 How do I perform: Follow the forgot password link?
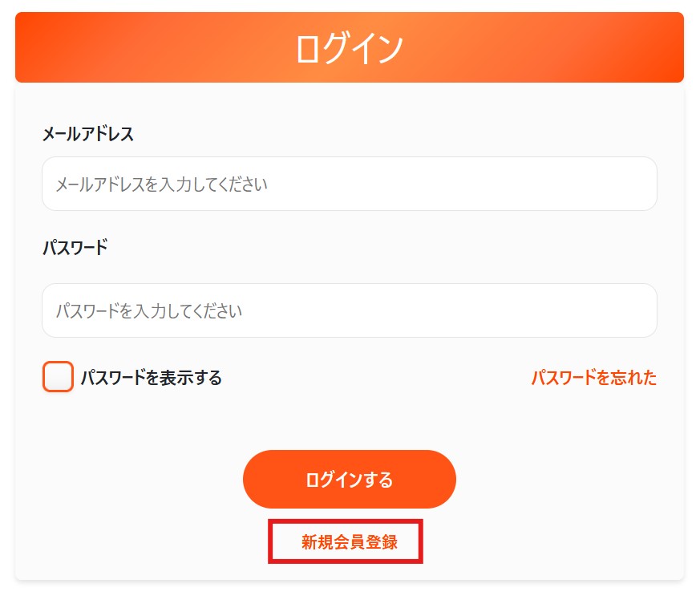coord(593,377)
